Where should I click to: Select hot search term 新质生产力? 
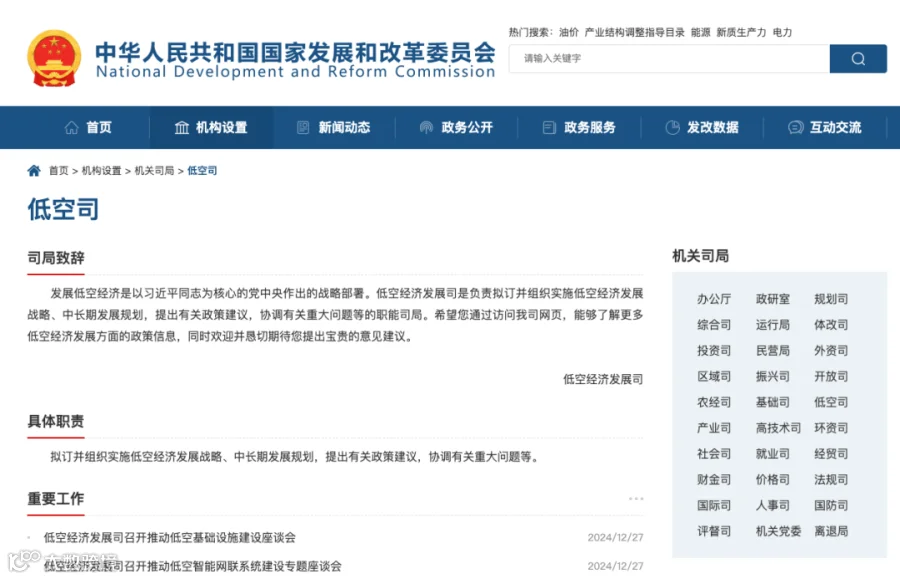click(x=741, y=32)
